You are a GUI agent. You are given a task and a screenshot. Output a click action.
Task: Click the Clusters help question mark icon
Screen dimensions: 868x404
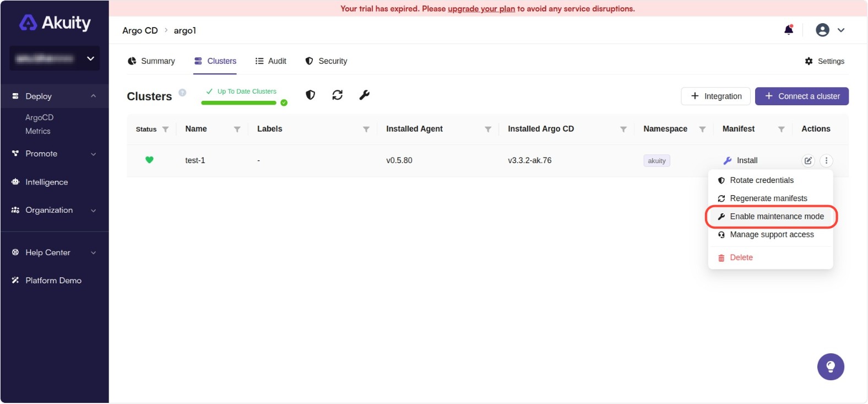[x=182, y=93]
